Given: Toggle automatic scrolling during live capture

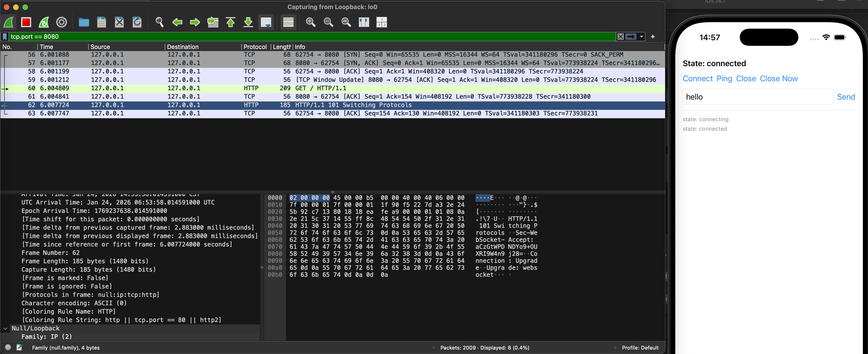Looking at the screenshot, I should [x=266, y=22].
